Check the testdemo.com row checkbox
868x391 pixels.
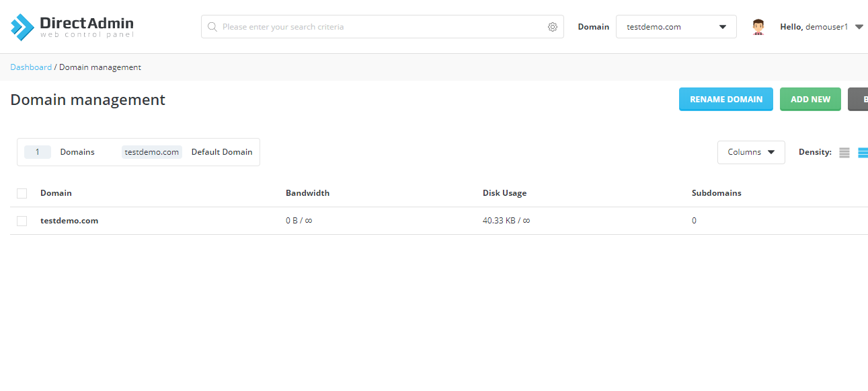coord(22,221)
